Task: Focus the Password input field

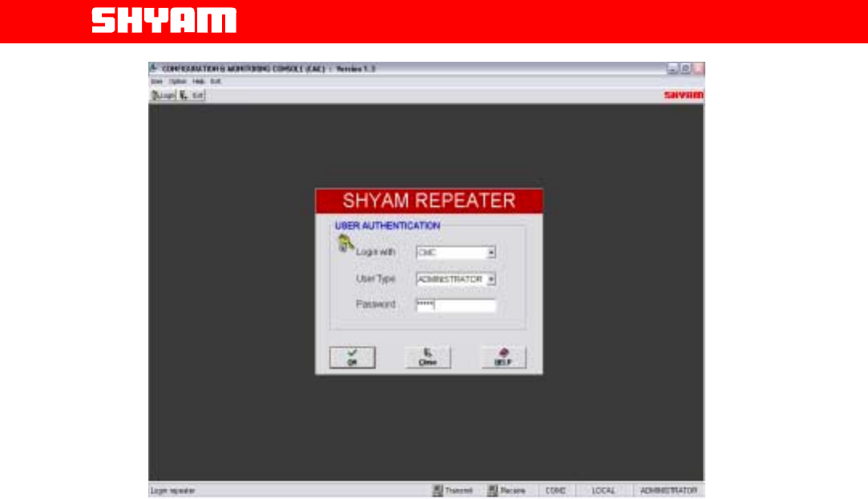Action: pyautogui.click(x=455, y=305)
